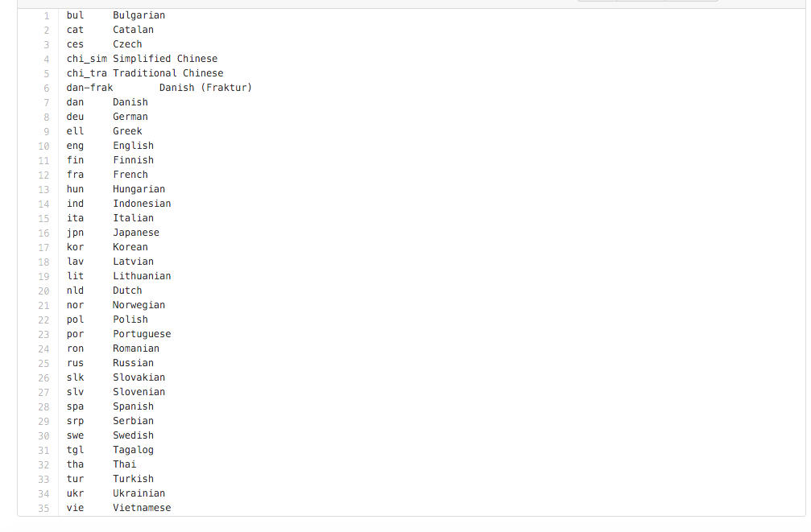This screenshot has height=532, width=811.
Task: Click the code 'nld'
Action: click(75, 291)
